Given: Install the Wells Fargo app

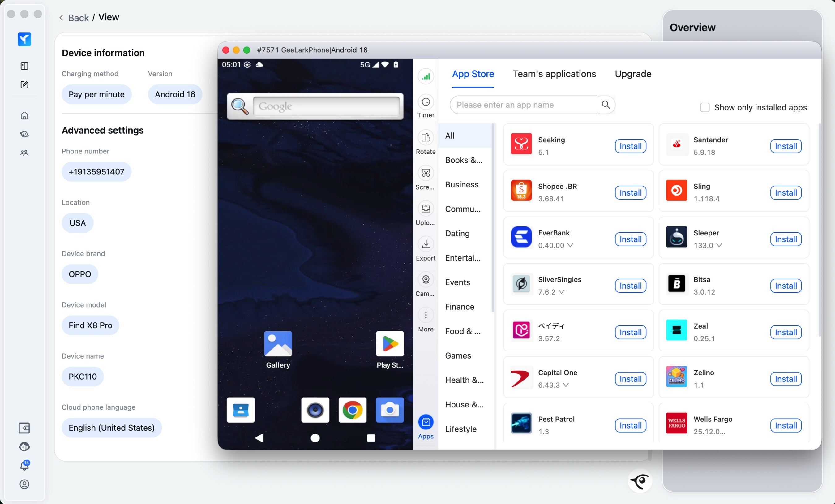Looking at the screenshot, I should (x=786, y=426).
